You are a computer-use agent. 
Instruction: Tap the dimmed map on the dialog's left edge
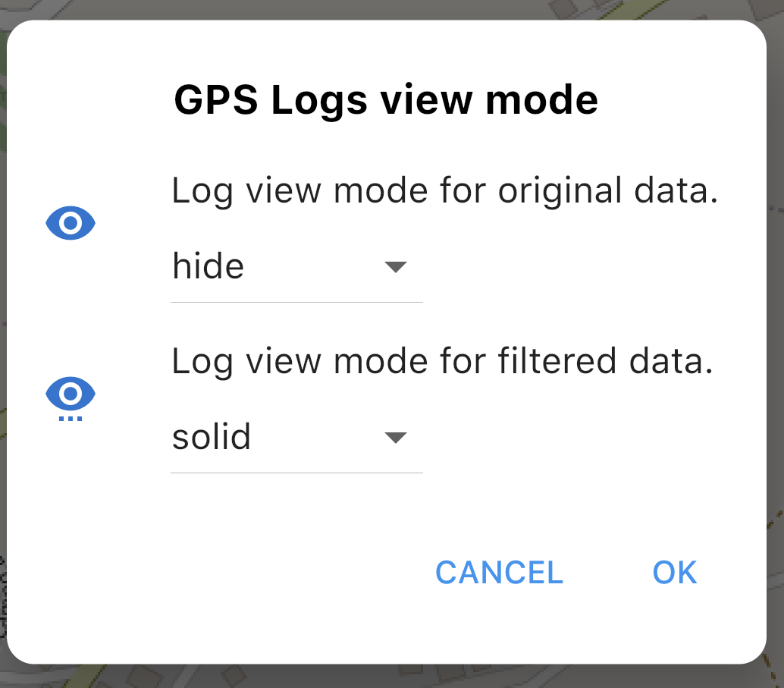pyautogui.click(x=3, y=344)
